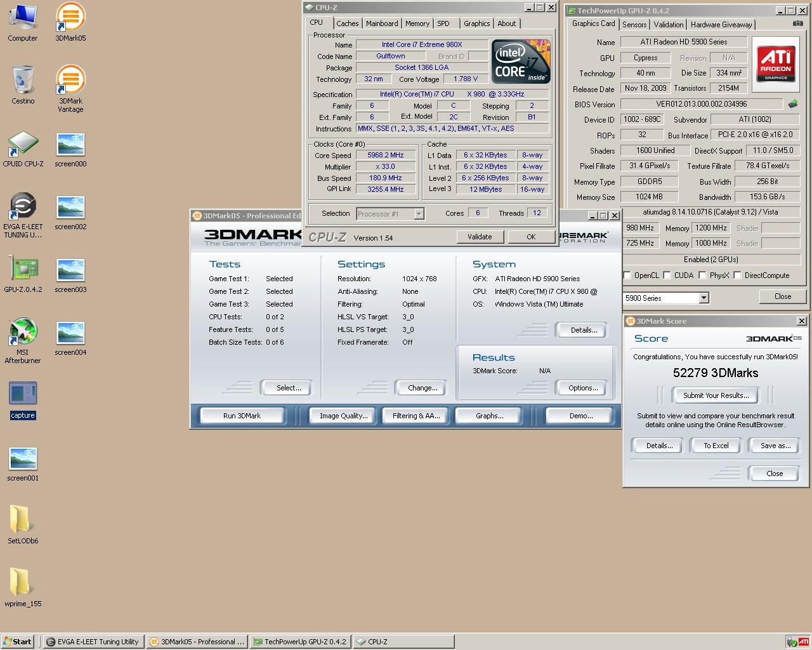
Task: Launch EVGA E-LEET Tuning Utility shortcut
Action: click(x=23, y=215)
